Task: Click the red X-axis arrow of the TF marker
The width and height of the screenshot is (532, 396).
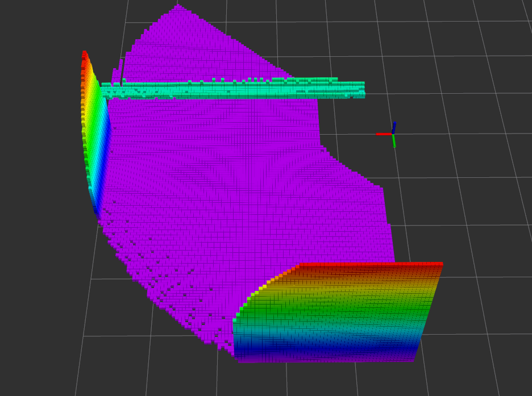Action: 385,134
